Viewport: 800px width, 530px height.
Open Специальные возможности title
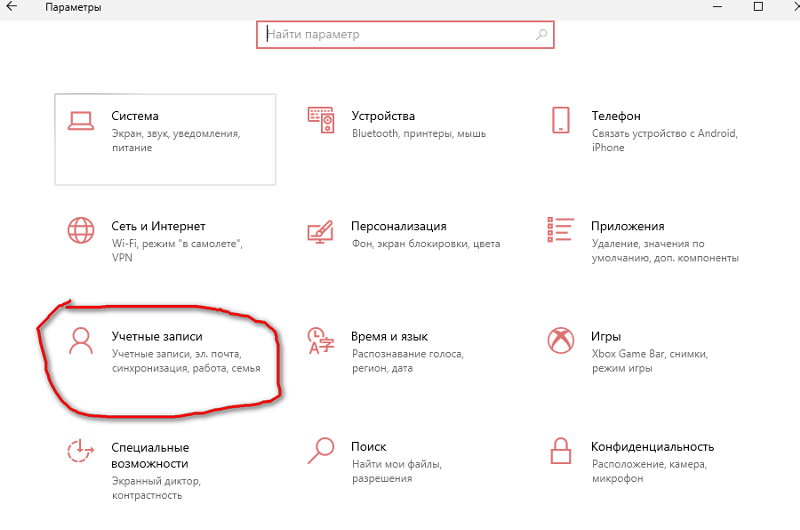pos(150,456)
